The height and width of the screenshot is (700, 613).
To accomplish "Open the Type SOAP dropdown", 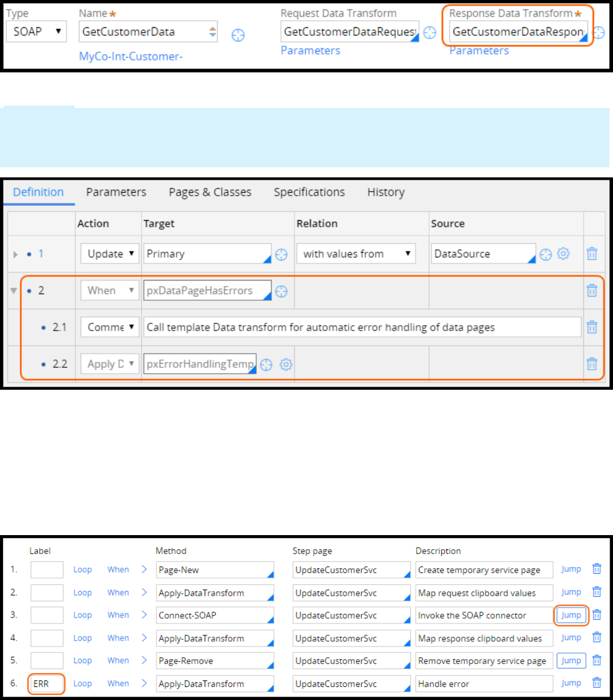I will point(37,31).
